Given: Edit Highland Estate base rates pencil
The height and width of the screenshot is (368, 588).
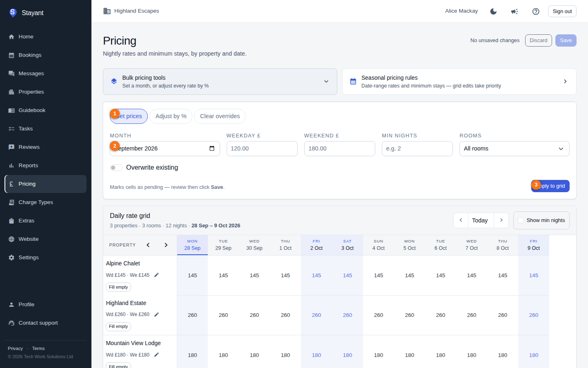Looking at the screenshot, I should point(156,314).
